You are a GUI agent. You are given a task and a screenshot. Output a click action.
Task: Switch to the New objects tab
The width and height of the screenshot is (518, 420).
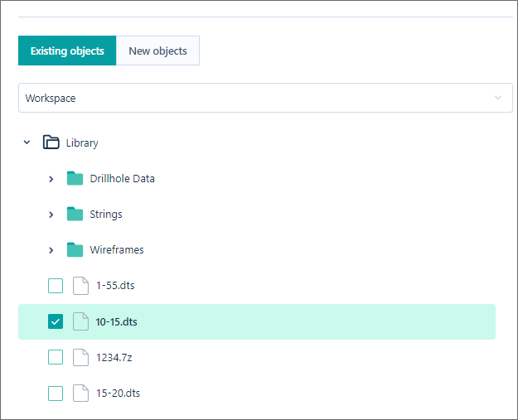coord(157,51)
